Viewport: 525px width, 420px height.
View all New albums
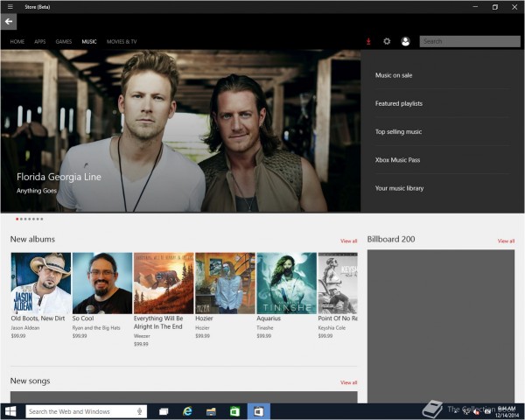[x=348, y=241]
